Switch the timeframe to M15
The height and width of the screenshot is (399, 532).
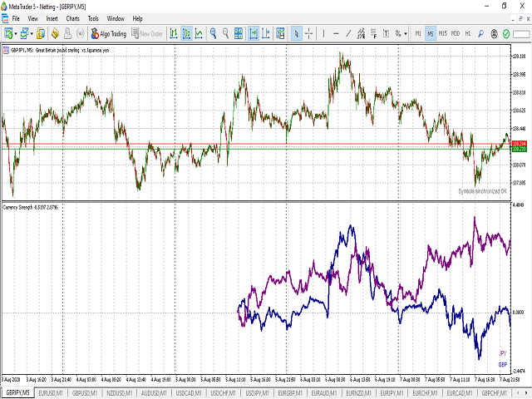click(442, 34)
